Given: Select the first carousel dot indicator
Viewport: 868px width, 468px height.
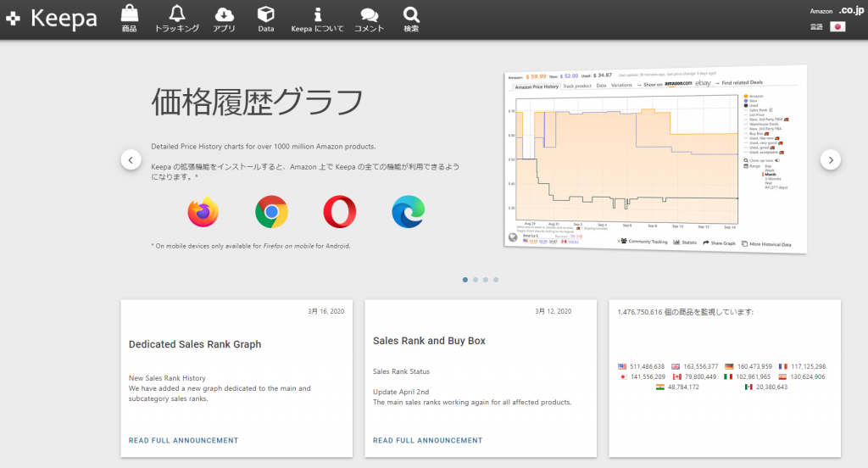Looking at the screenshot, I should click(465, 279).
